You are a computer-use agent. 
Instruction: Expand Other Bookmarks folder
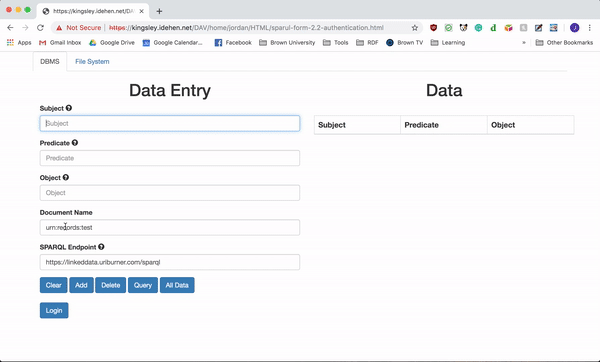click(x=564, y=42)
